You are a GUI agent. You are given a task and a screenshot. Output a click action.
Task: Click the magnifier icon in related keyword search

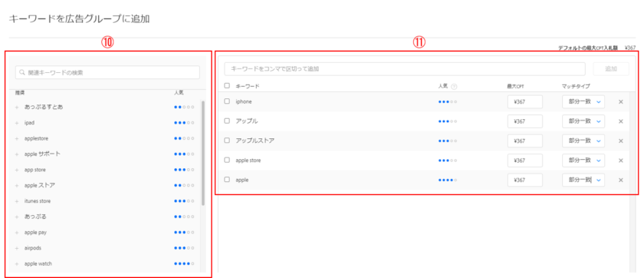point(22,72)
